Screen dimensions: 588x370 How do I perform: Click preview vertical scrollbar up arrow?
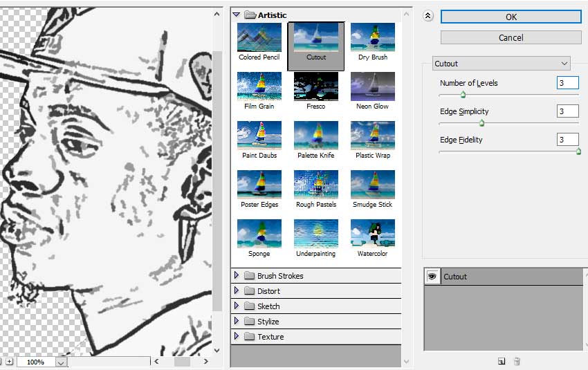[x=217, y=15]
